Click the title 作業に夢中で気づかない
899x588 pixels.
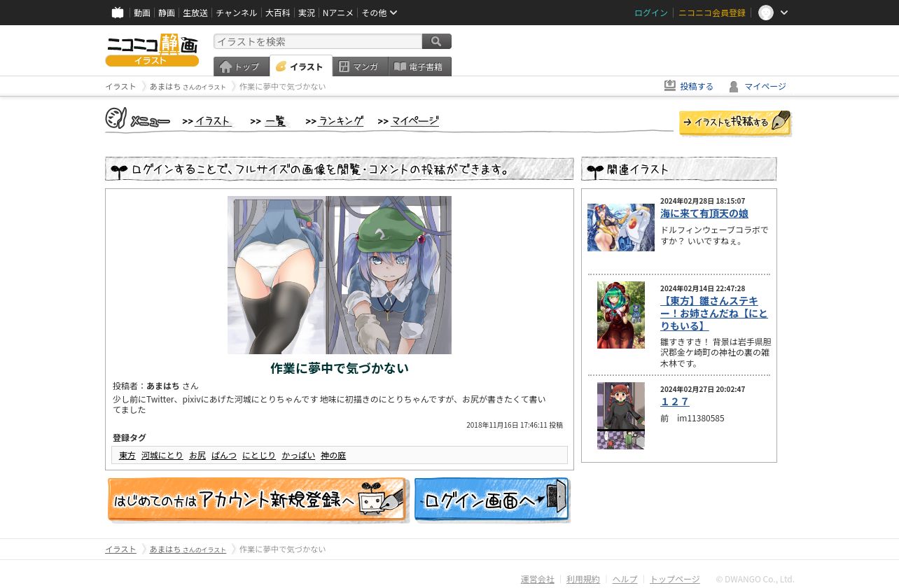tap(340, 368)
